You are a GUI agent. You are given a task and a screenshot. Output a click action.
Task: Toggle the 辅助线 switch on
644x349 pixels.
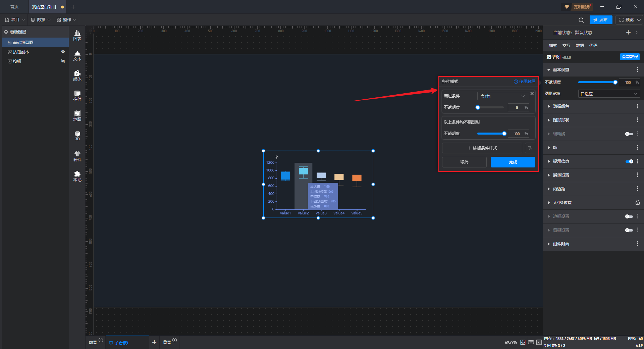pos(629,134)
